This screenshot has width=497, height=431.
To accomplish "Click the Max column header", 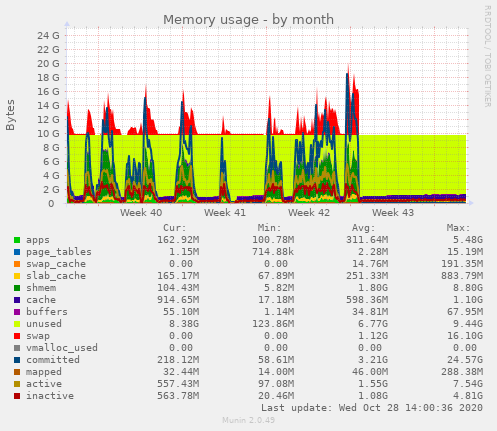I will click(458, 228).
